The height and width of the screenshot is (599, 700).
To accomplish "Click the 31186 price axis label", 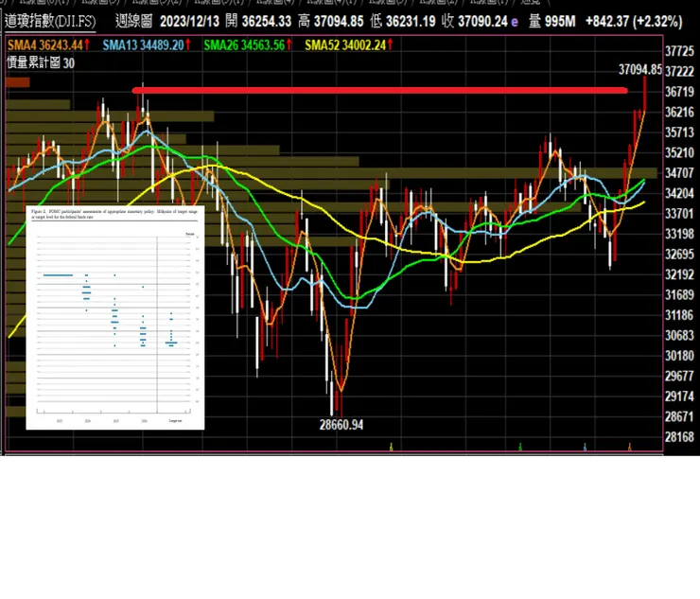I will [679, 315].
